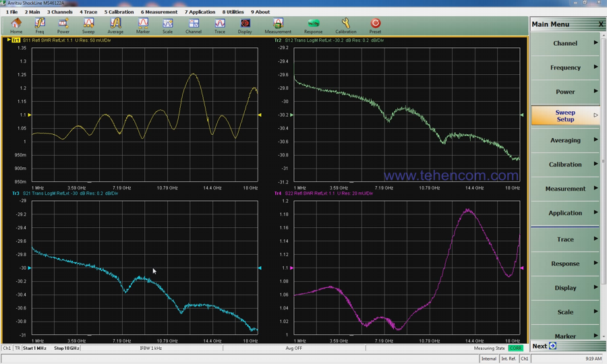Open the 8 Utilities menu
Viewport: 607px width, 364px height.
pos(233,12)
